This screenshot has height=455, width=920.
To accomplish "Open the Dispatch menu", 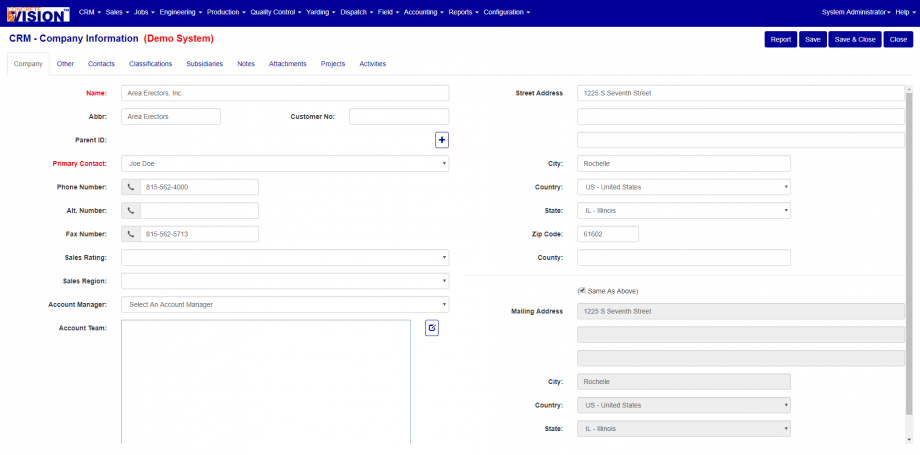I will (357, 12).
